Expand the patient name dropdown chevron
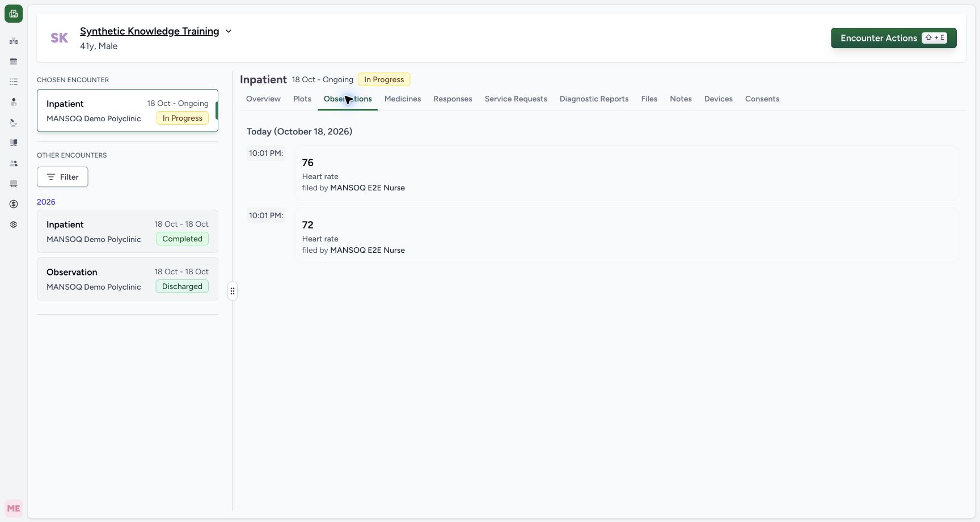The height and width of the screenshot is (522, 980). [229, 31]
